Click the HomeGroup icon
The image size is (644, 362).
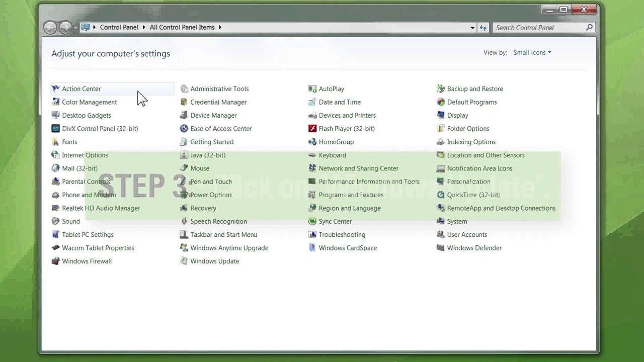tap(312, 142)
